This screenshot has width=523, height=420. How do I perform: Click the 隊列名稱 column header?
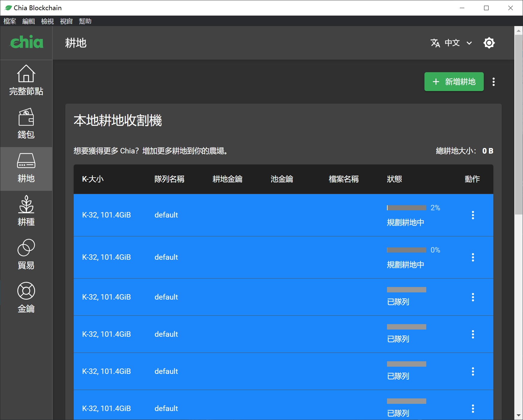coord(169,179)
